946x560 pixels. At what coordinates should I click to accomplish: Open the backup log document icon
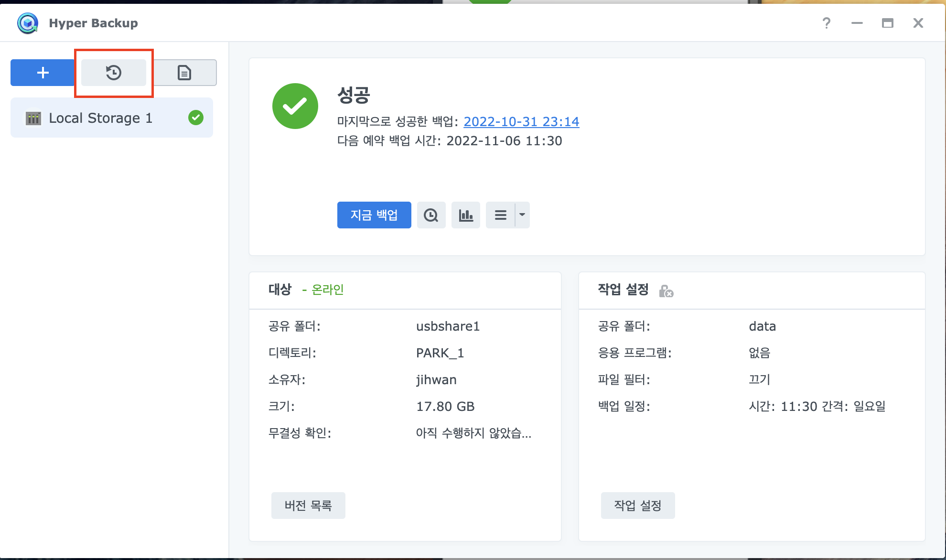click(x=184, y=73)
